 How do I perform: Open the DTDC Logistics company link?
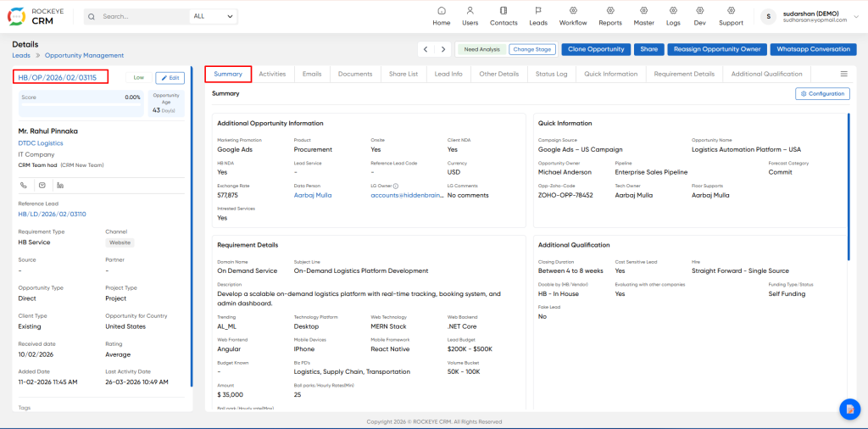[x=41, y=142]
